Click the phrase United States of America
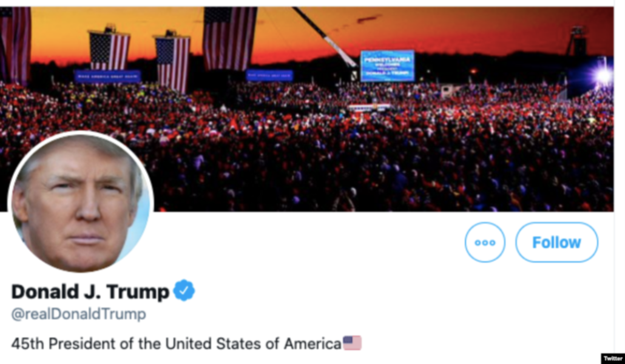 pyautogui.click(x=253, y=343)
